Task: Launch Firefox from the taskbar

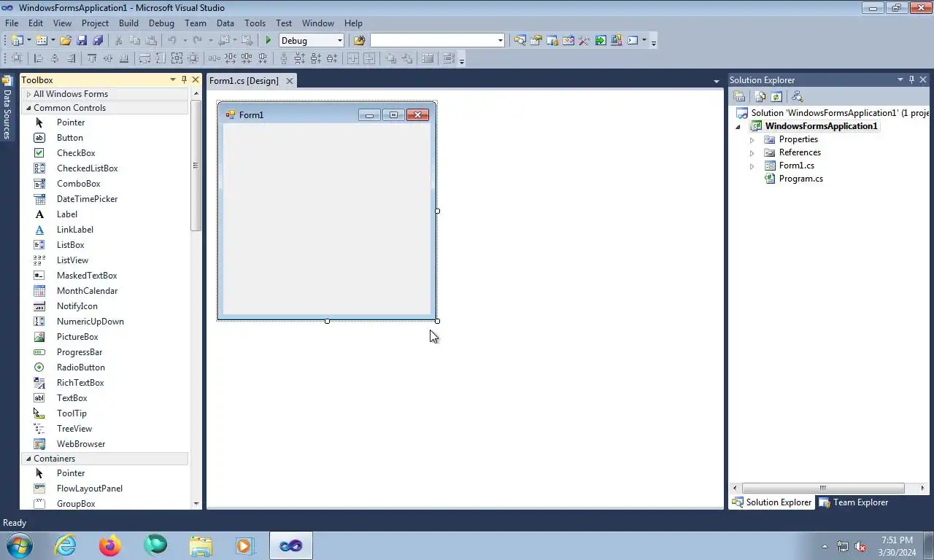Action: pos(110,545)
